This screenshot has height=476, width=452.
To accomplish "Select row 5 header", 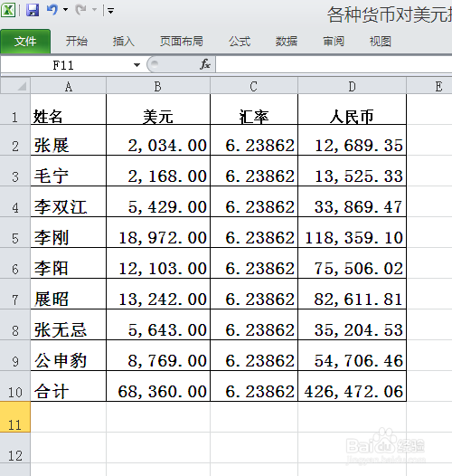I will tap(15, 233).
